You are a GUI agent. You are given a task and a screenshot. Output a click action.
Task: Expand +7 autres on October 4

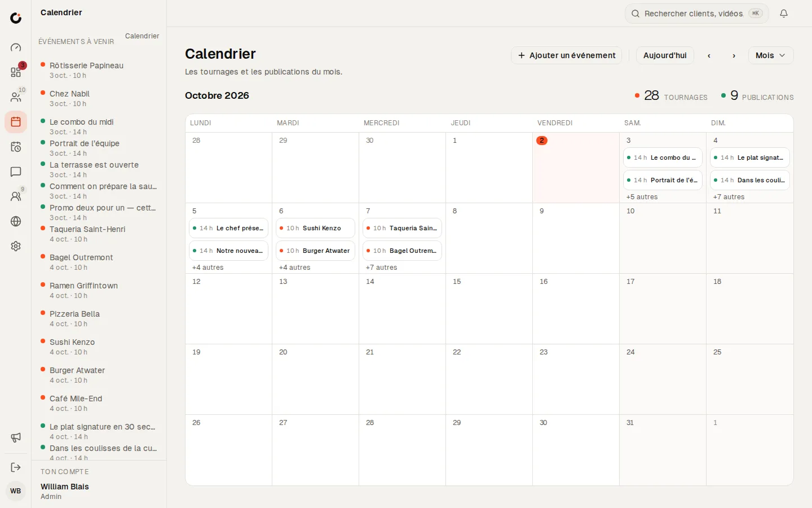pos(729,197)
